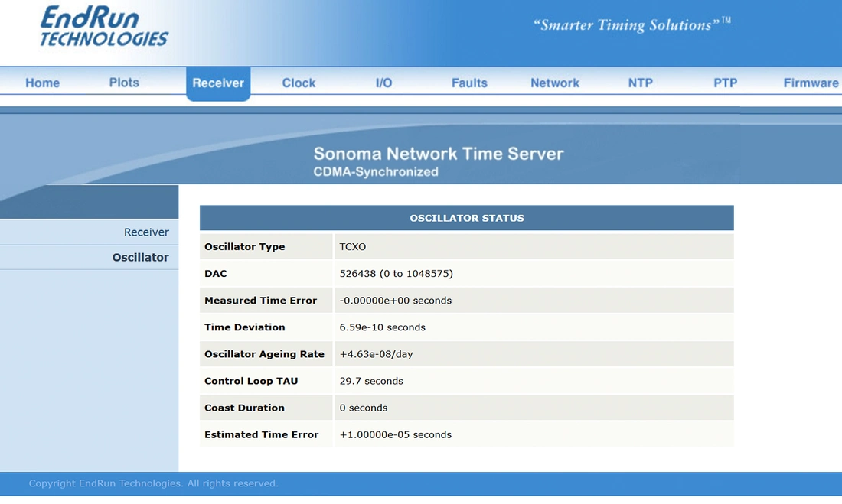Click the Estimated Time Error label
This screenshot has width=842, height=504.
261,434
